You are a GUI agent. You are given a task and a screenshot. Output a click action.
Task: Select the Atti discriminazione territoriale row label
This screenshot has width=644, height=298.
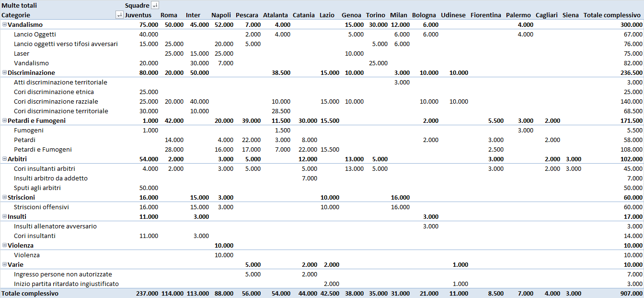click(60, 82)
